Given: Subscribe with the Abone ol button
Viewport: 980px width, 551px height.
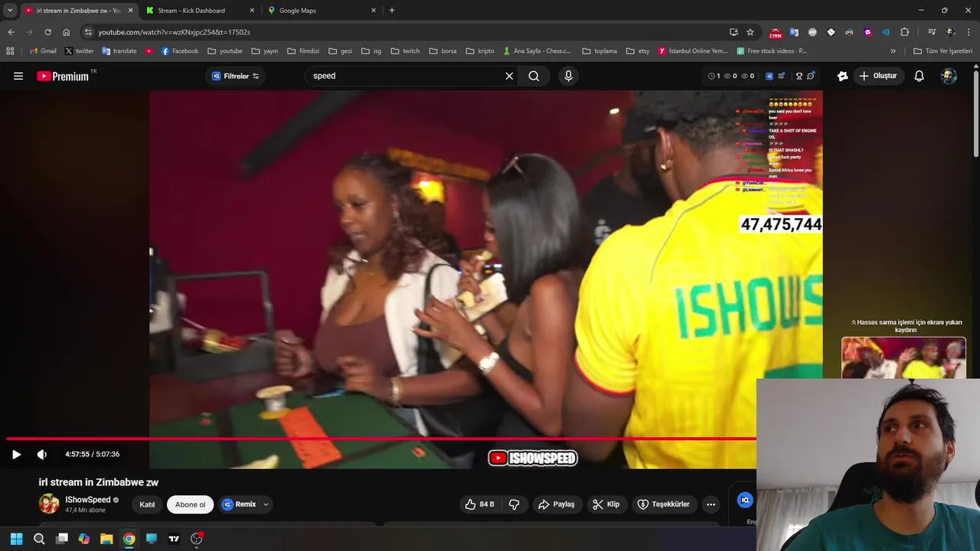Looking at the screenshot, I should [190, 504].
